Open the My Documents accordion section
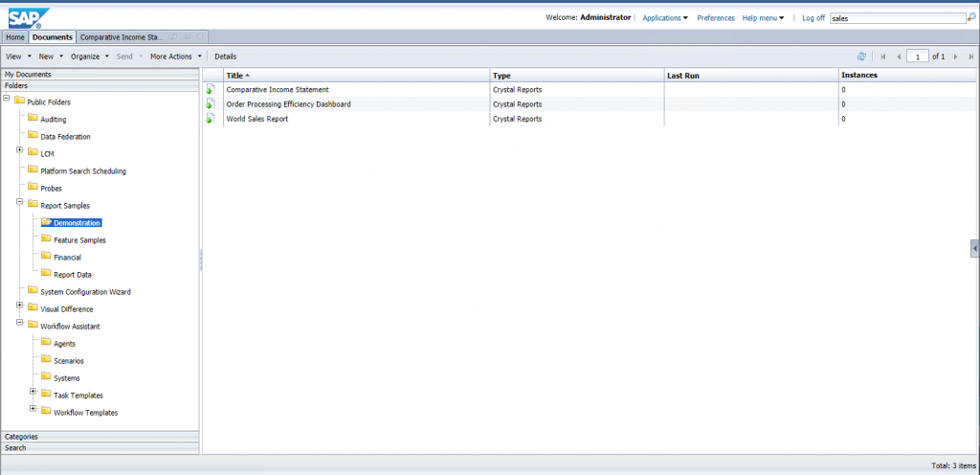The image size is (980, 475). (100, 75)
